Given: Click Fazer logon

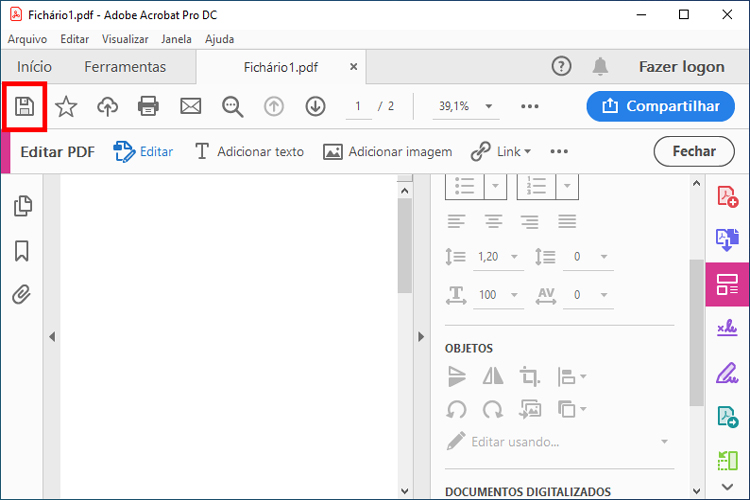Looking at the screenshot, I should point(682,67).
